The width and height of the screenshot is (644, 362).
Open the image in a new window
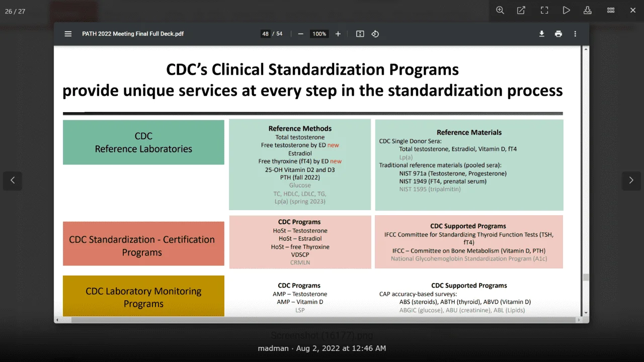pos(521,11)
